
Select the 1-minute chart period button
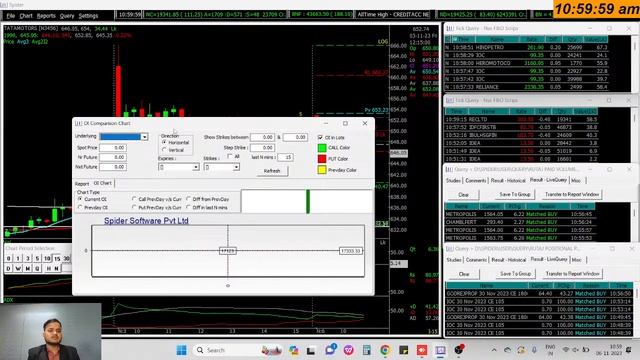18,259
